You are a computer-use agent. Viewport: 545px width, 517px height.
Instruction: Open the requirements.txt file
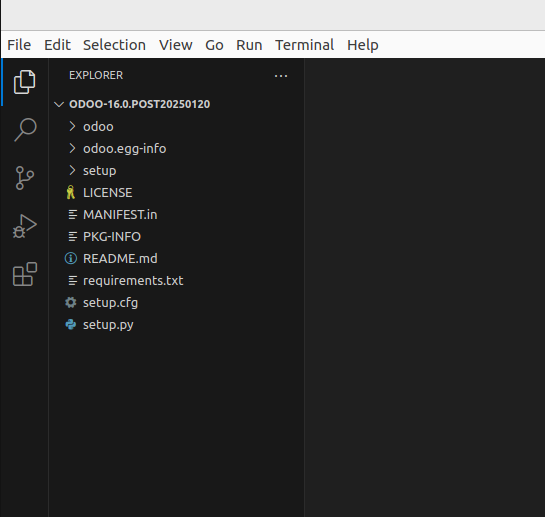click(133, 281)
